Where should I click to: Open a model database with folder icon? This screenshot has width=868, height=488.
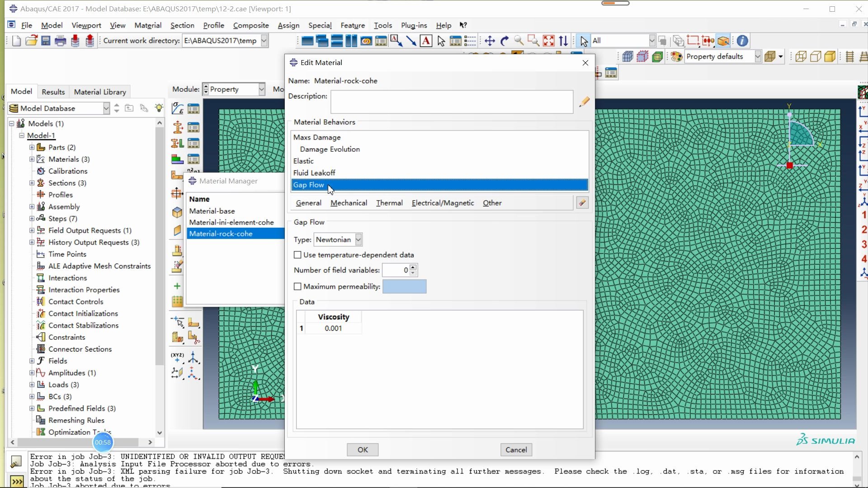click(x=31, y=41)
